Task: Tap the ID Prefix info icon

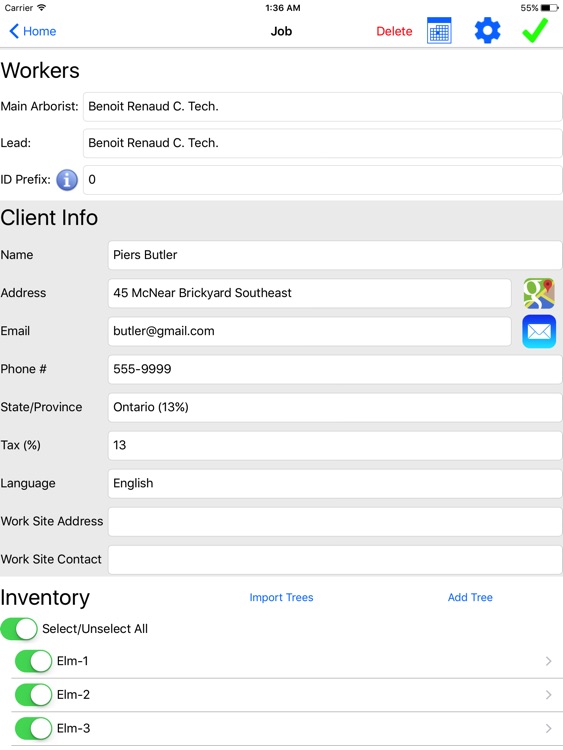Action: tap(67, 180)
